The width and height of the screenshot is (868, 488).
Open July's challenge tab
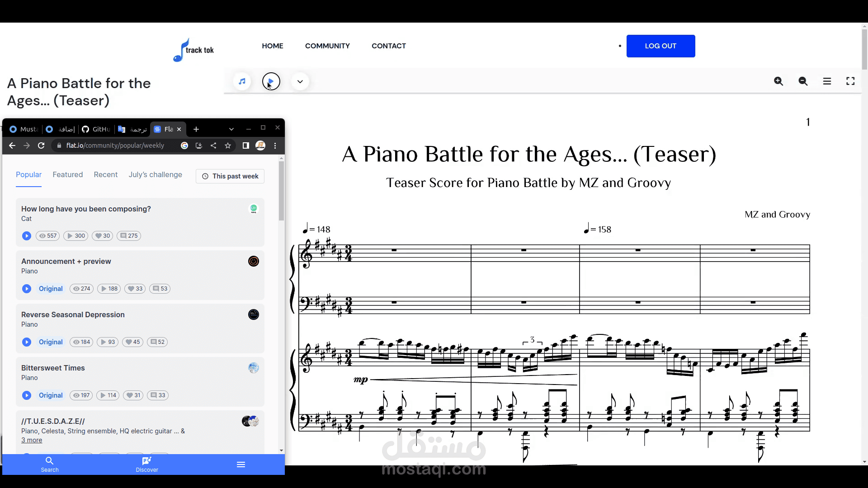pyautogui.click(x=156, y=175)
